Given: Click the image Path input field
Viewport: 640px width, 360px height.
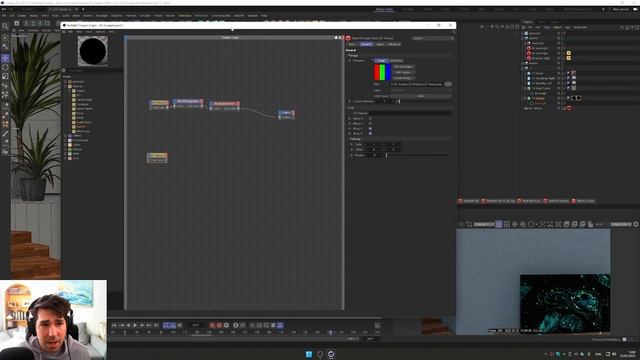Looking at the screenshot, I should 417,84.
